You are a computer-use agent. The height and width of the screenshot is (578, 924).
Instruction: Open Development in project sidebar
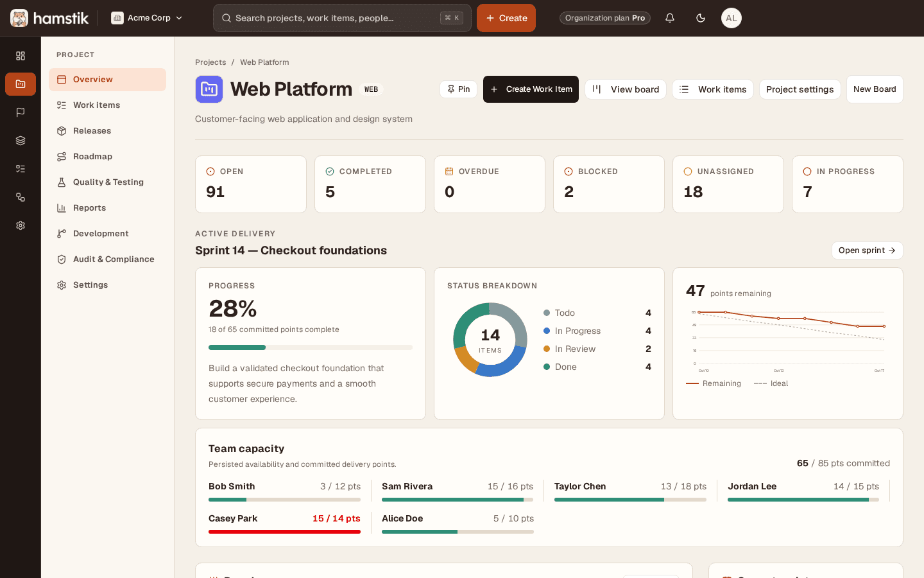[x=107, y=234]
